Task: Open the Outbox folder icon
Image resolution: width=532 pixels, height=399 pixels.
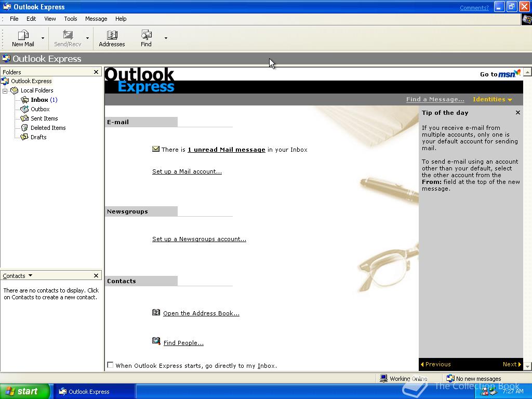Action: tap(25, 109)
